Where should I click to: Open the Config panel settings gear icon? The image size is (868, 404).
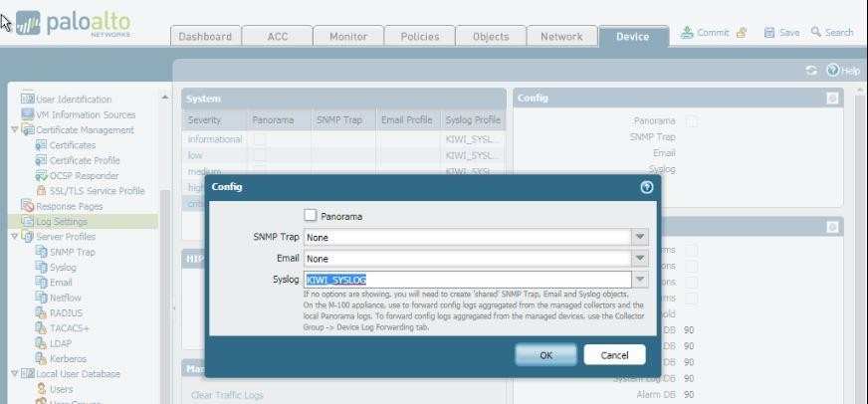click(832, 99)
